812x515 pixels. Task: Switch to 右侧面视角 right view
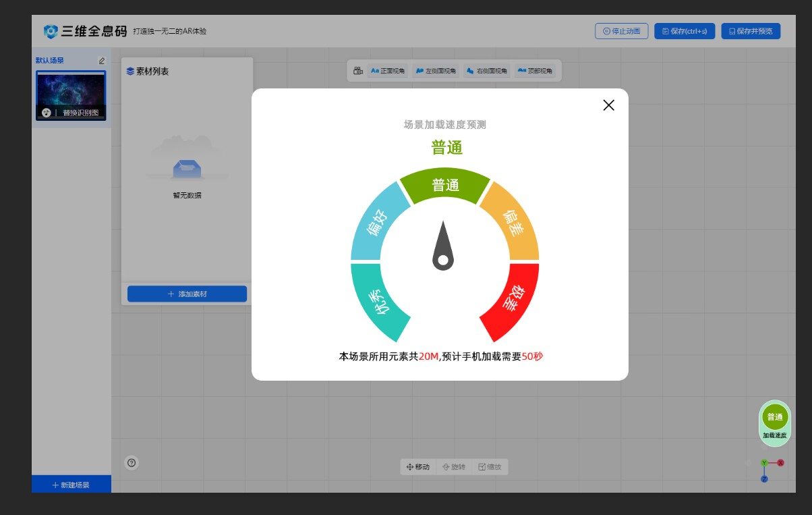pyautogui.click(x=486, y=71)
